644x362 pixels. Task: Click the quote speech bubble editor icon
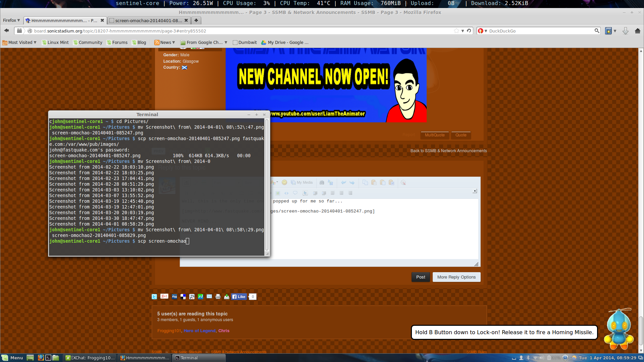point(295,193)
